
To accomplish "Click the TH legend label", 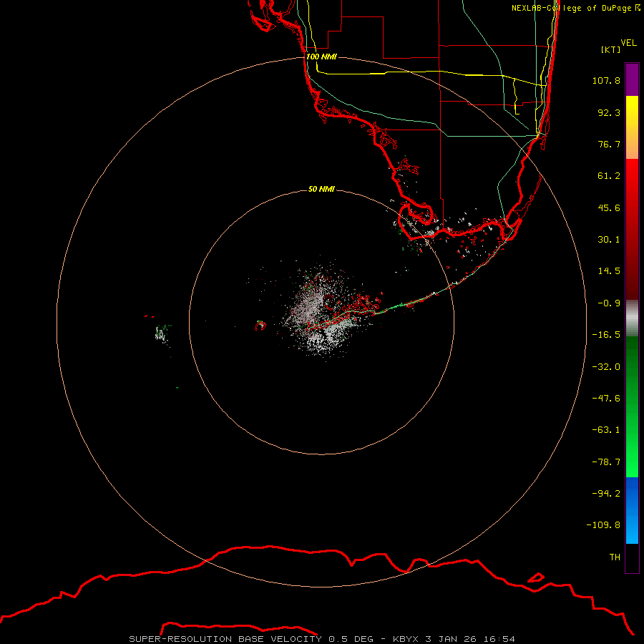I will coord(615,557).
